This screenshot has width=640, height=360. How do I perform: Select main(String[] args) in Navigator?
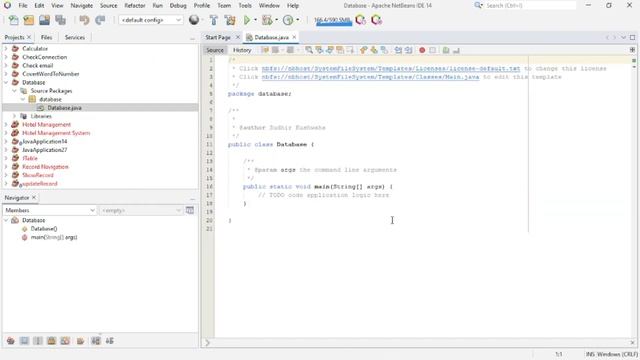(53, 237)
